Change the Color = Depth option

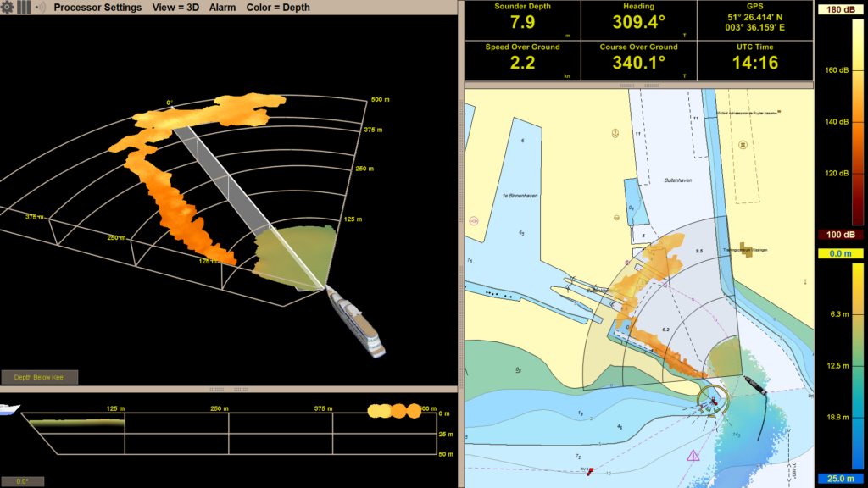(x=278, y=8)
